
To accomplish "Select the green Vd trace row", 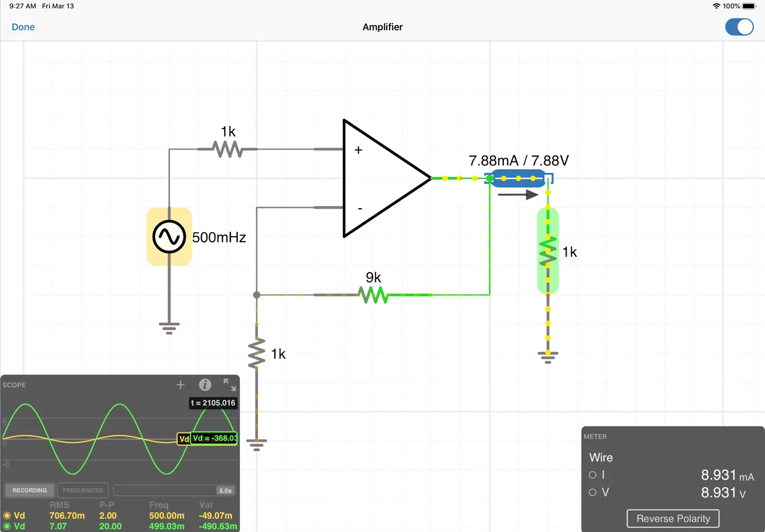I will click(120, 526).
